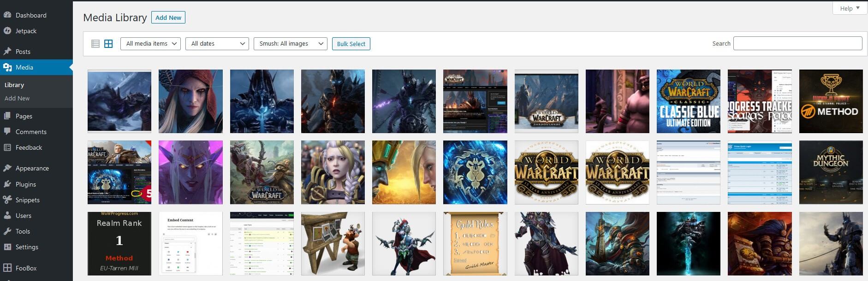
Task: Open the Tools menu label
Action: coord(23,231)
